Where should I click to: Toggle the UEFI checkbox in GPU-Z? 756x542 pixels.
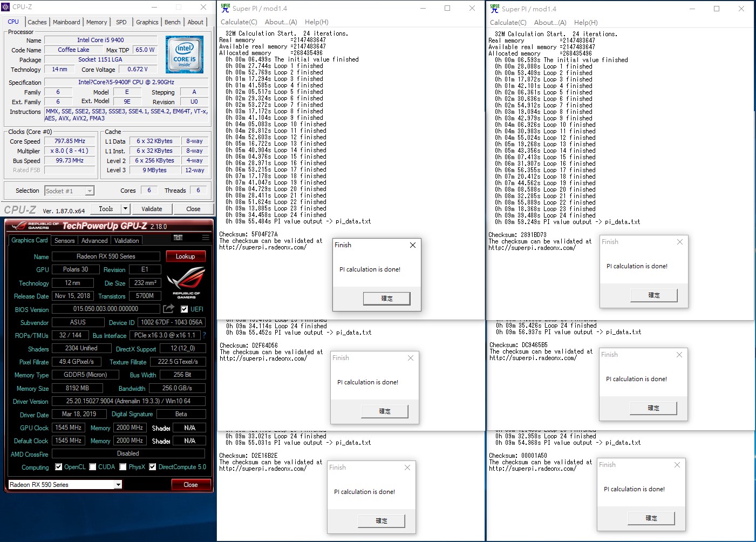tap(185, 309)
